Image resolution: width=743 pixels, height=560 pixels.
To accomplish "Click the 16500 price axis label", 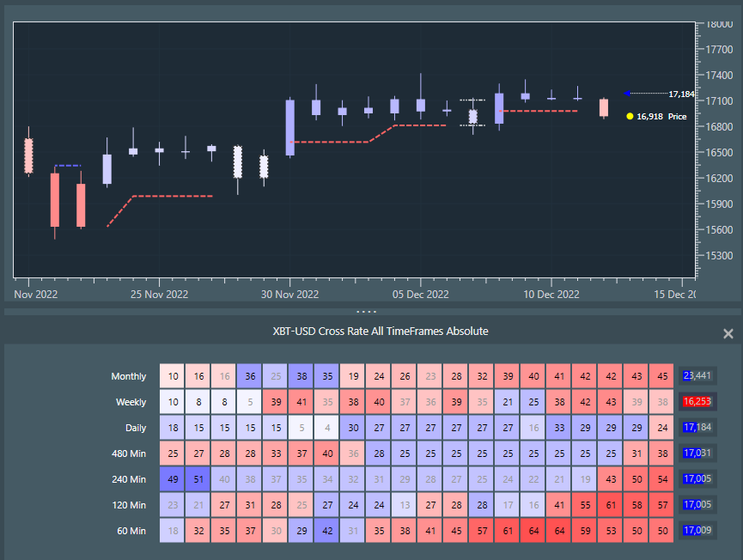I will (x=720, y=153).
